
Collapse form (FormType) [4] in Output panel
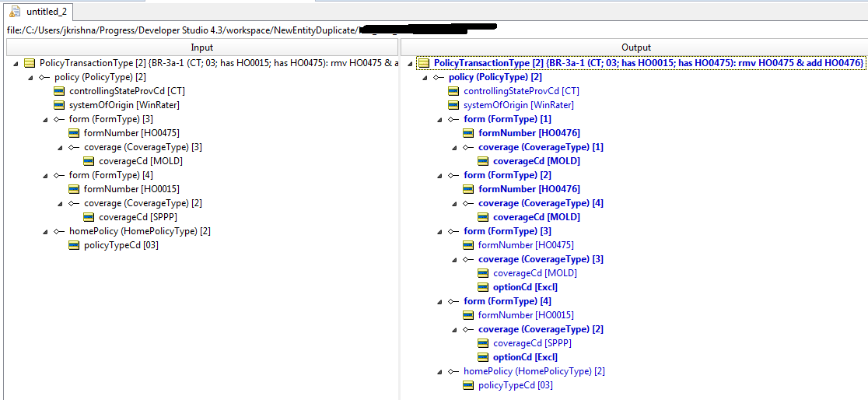439,302
